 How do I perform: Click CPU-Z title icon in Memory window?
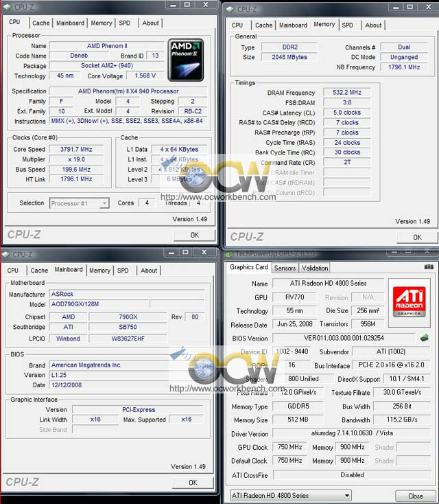[x=230, y=9]
